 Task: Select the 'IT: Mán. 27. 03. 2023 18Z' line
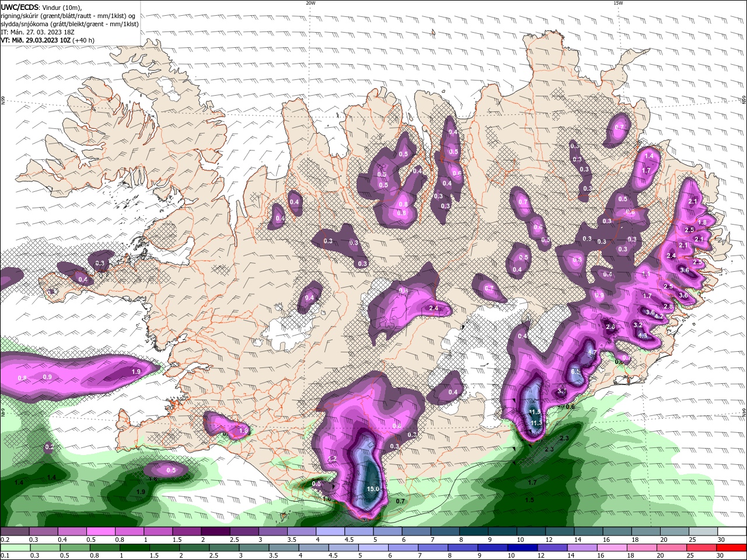36,32
